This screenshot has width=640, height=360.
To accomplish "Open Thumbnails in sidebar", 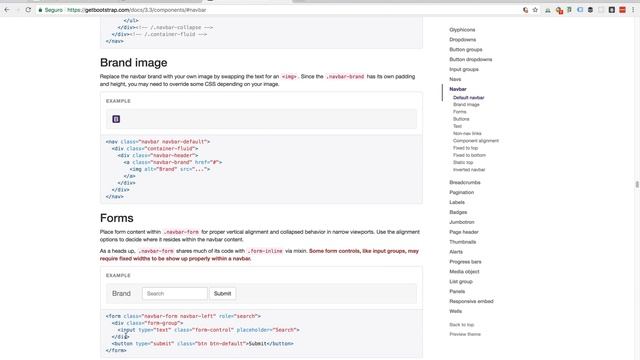I will point(462,242).
